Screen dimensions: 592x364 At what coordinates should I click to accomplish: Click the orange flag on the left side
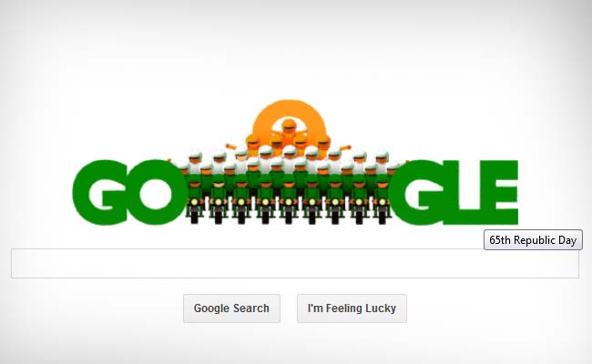point(230,147)
